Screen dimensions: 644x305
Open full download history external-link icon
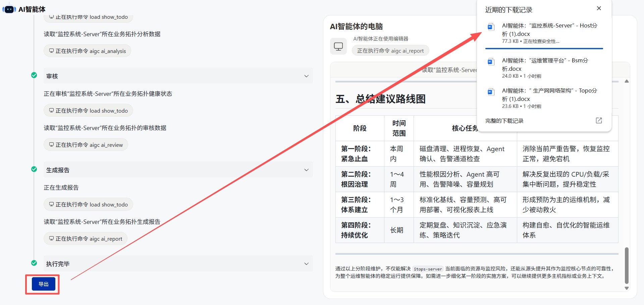[x=599, y=120]
